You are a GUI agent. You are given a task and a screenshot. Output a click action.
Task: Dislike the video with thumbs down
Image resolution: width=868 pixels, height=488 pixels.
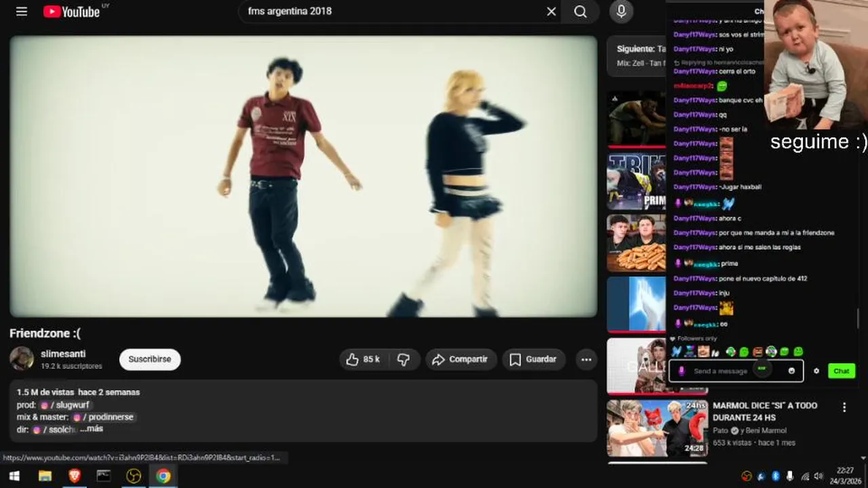point(403,359)
